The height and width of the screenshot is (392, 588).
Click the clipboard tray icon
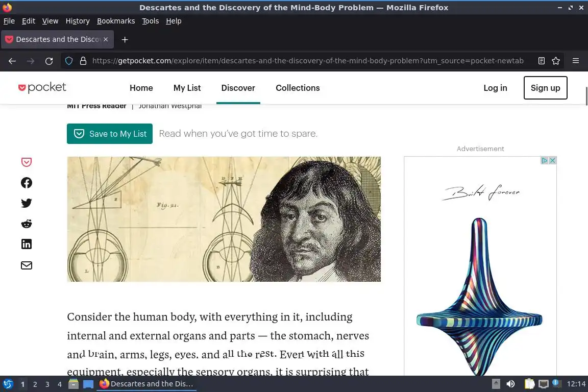click(529, 384)
